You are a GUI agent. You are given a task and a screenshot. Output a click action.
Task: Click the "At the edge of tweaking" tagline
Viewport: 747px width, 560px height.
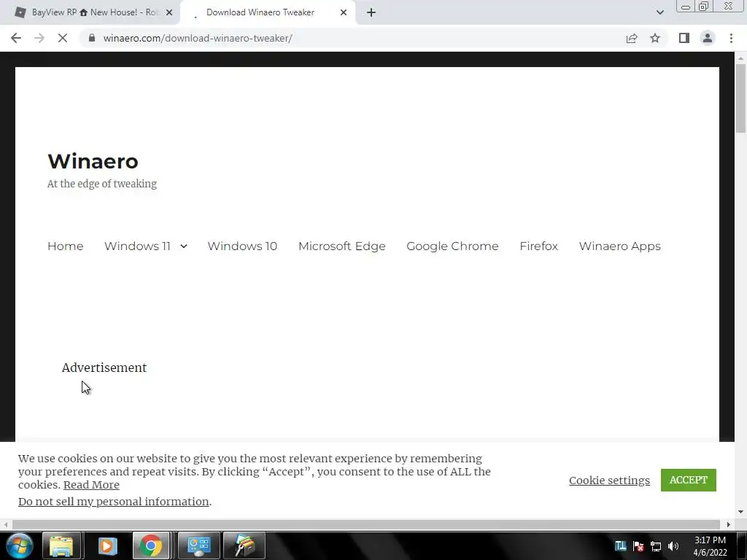click(x=102, y=184)
